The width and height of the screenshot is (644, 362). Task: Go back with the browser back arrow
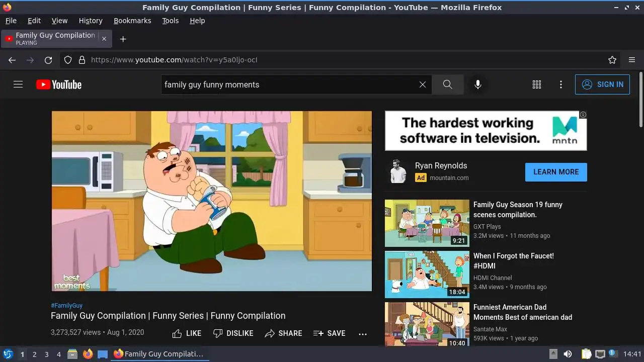click(12, 60)
